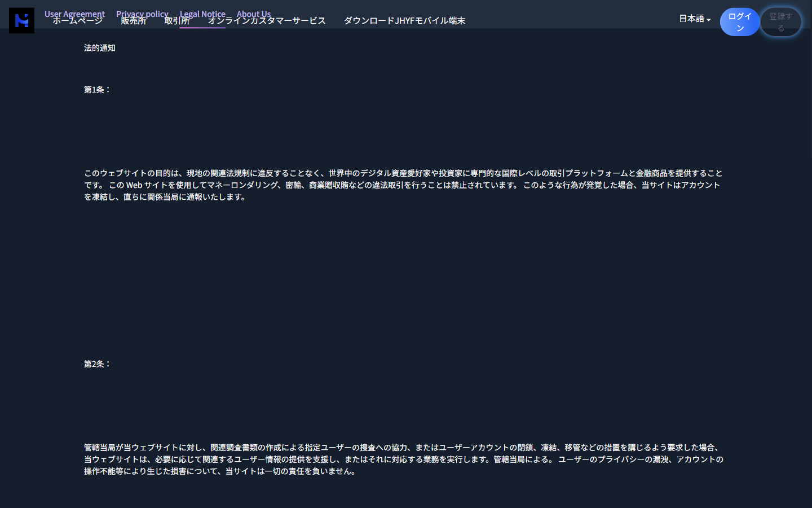Click the paragraph starting このウェブサイトの目的は
The width and height of the screenshot is (812, 508).
click(403, 185)
